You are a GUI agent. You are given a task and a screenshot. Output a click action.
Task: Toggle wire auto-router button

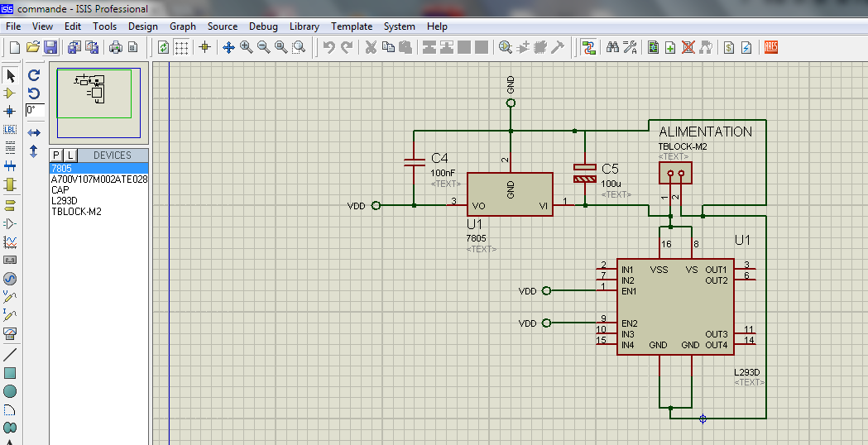[x=588, y=47]
